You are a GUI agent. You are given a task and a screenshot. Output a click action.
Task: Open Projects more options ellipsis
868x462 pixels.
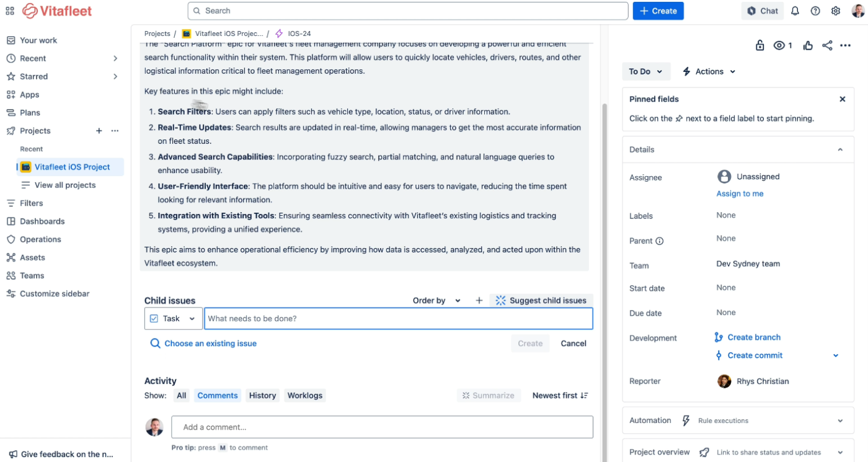pyautogui.click(x=115, y=131)
